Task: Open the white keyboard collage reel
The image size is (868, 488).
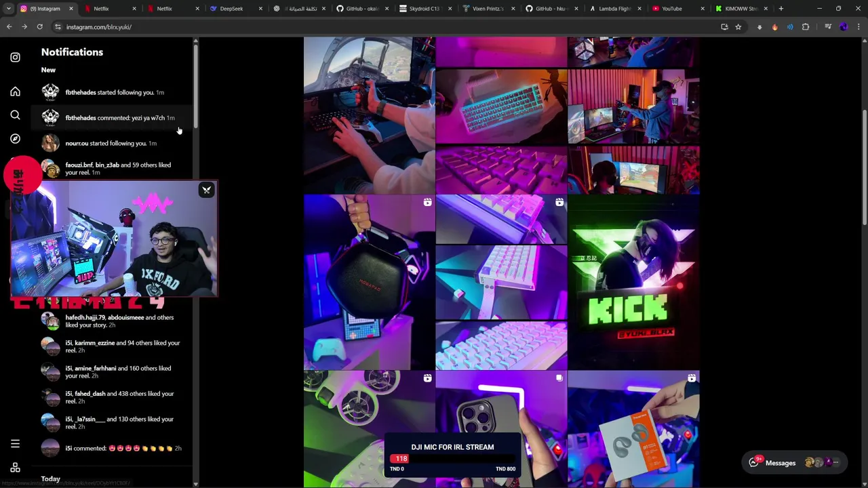Action: [501, 282]
